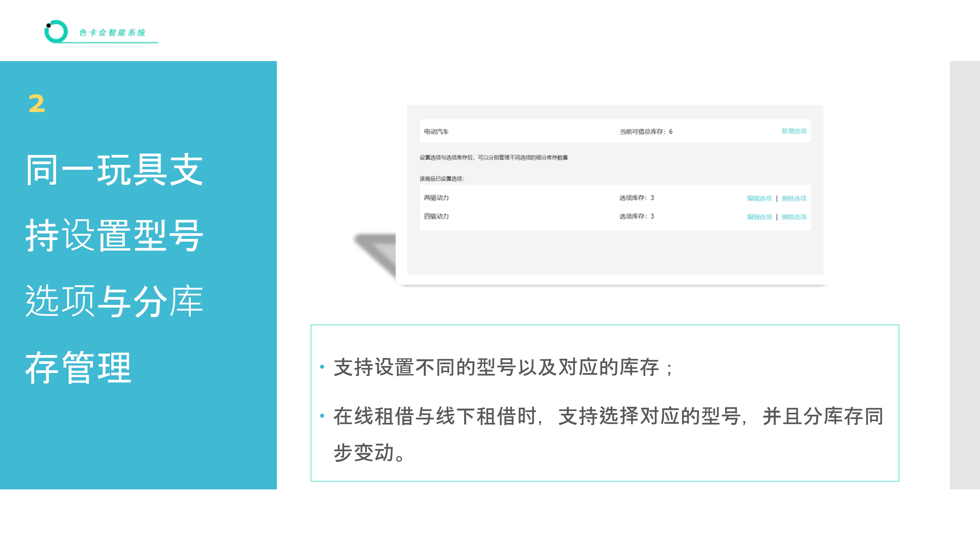Click the 设置选项与选项库存后 description line

click(494, 157)
